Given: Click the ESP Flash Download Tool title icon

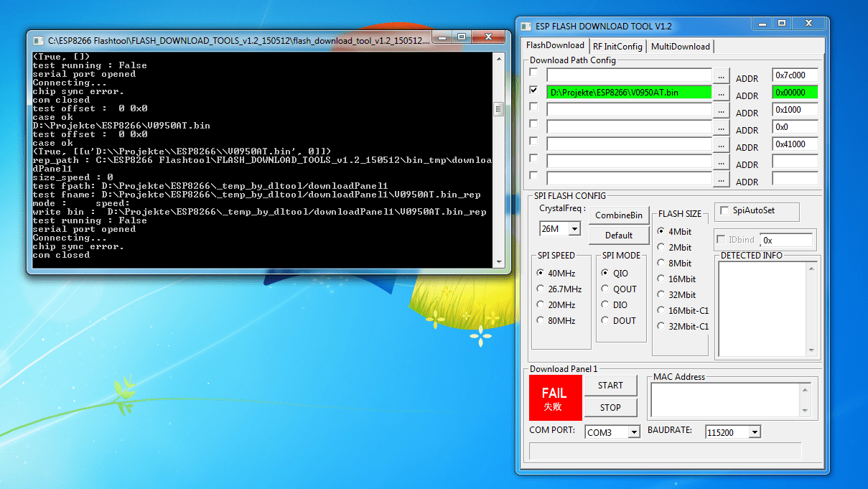Looking at the screenshot, I should pos(526,26).
